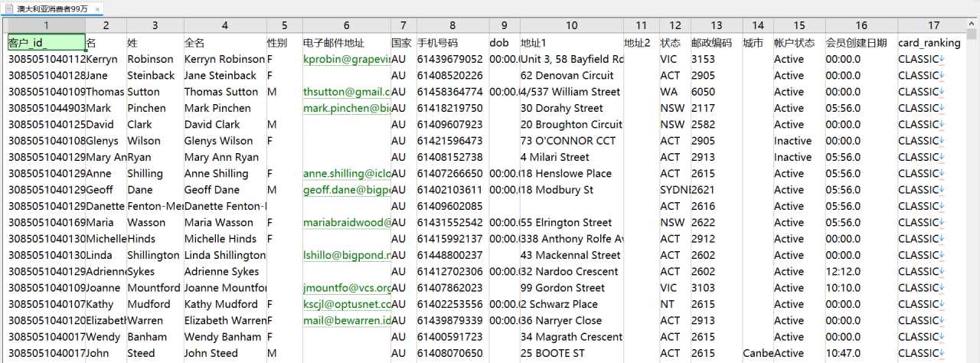Click created time cell 12:12.0
The width and height of the screenshot is (980, 363).
[861, 272]
